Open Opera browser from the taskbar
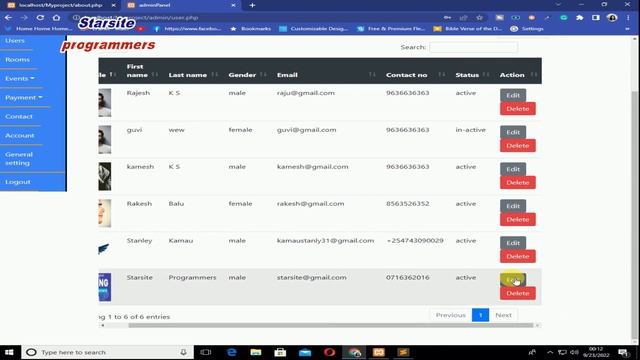 [x=329, y=352]
